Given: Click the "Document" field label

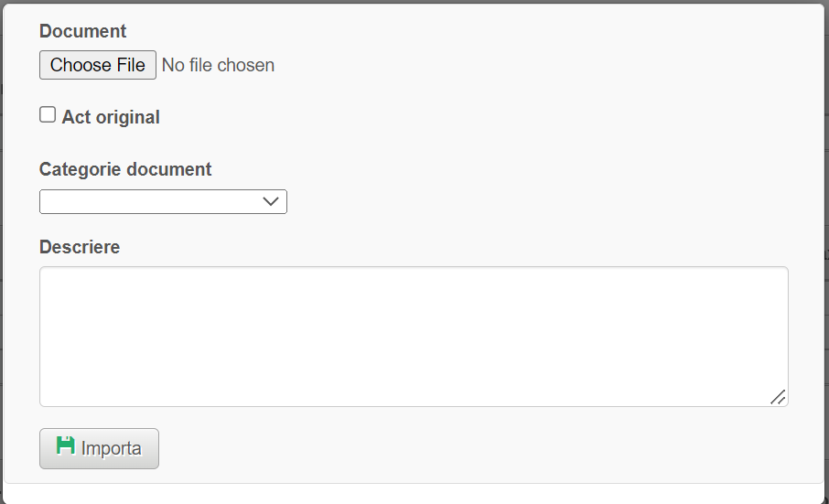Looking at the screenshot, I should pyautogui.click(x=83, y=31).
